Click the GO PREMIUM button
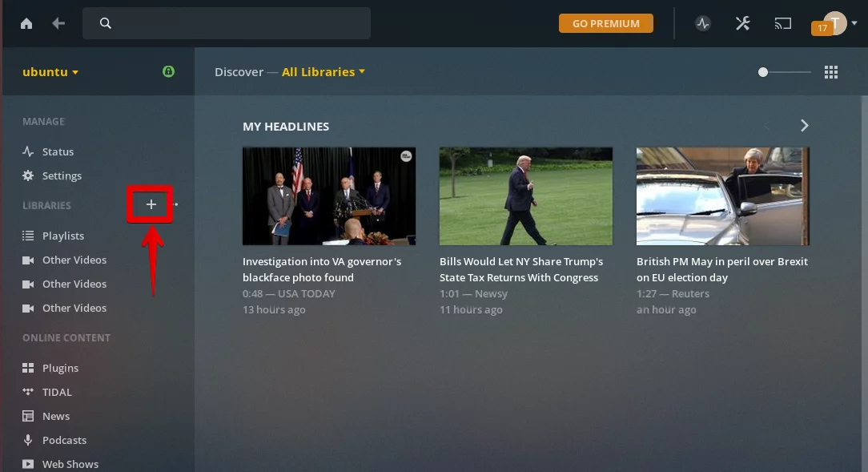The width and height of the screenshot is (868, 472). pos(605,23)
